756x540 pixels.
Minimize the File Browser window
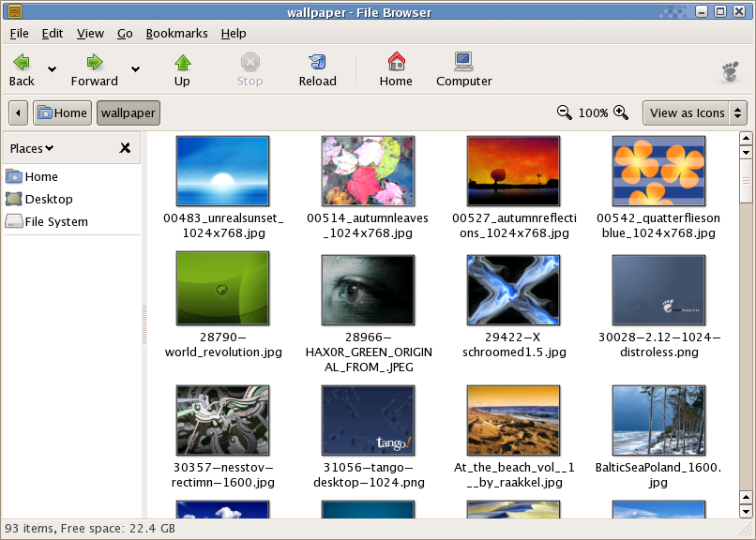(x=702, y=11)
